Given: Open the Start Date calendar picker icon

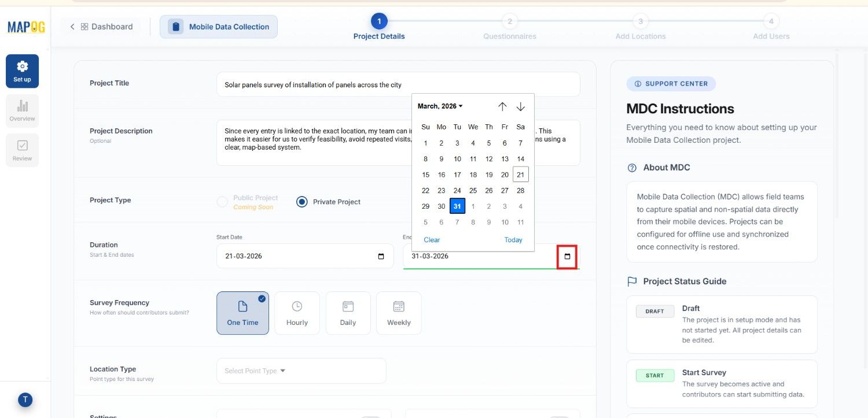Looking at the screenshot, I should 380,256.
